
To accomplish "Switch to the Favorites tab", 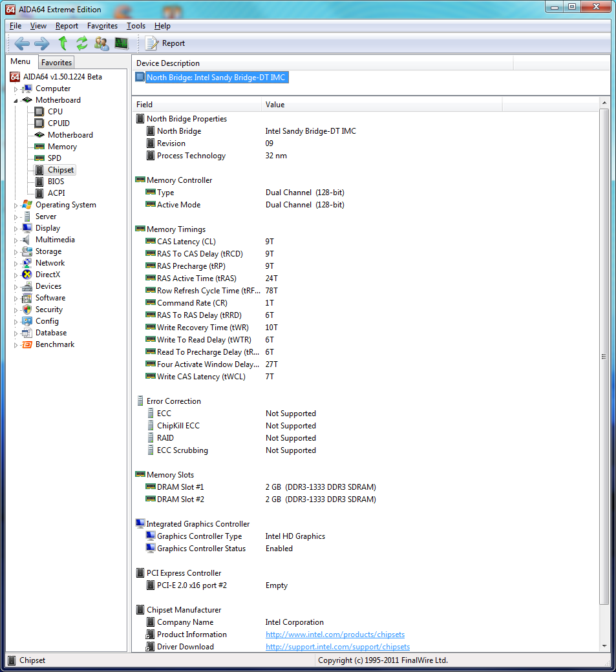I will point(56,63).
